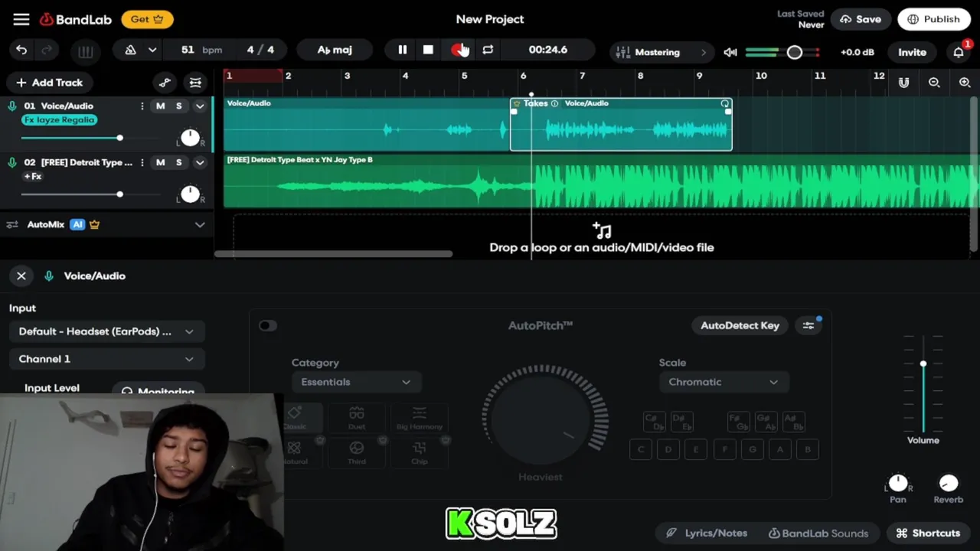Click the Invite button
Viewport: 980px width, 551px height.
(912, 52)
